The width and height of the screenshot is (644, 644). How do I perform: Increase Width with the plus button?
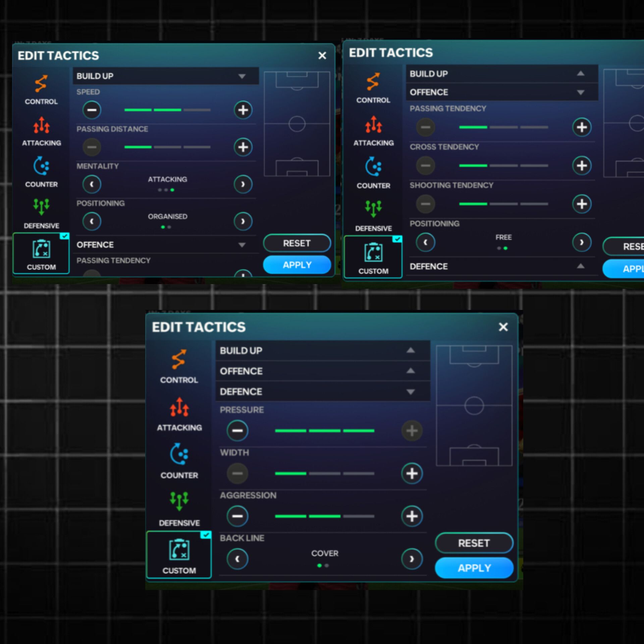pos(412,473)
